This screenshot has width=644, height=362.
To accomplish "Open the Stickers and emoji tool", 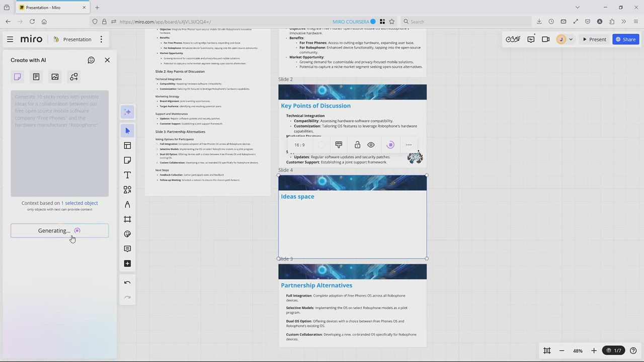I will 127,234.
